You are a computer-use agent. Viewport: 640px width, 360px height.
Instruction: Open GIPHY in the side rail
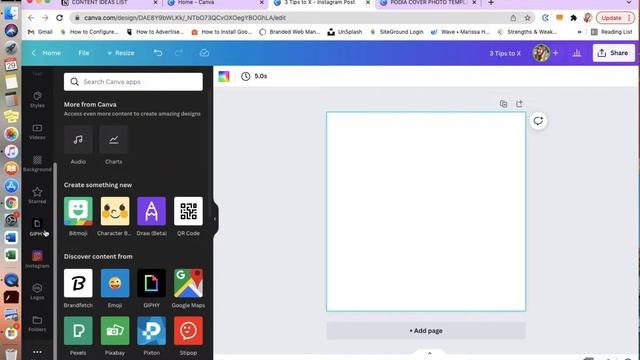click(x=37, y=227)
